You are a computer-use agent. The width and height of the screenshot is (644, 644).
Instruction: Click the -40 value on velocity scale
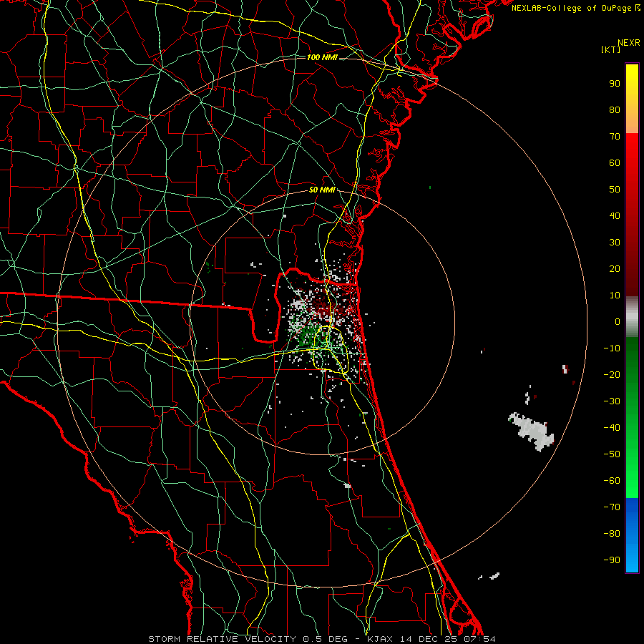point(612,428)
